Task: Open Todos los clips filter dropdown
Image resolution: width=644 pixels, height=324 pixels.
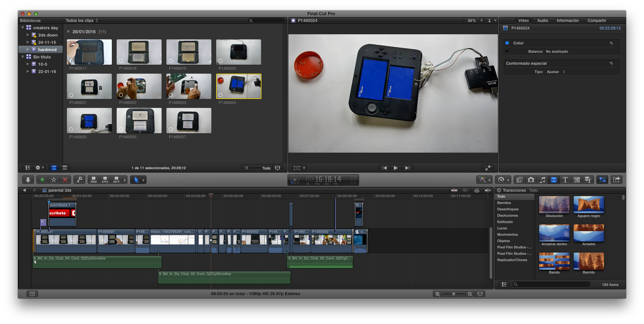Action: 82,21
